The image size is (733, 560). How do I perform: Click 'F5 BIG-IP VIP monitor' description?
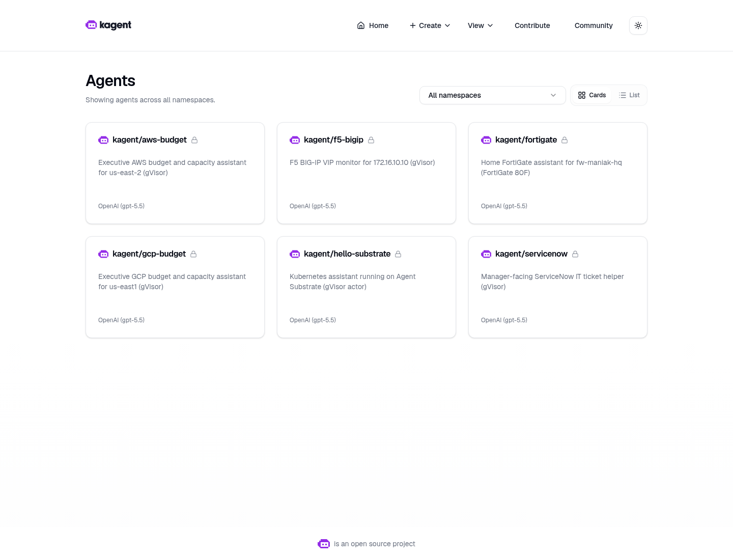[x=362, y=162]
